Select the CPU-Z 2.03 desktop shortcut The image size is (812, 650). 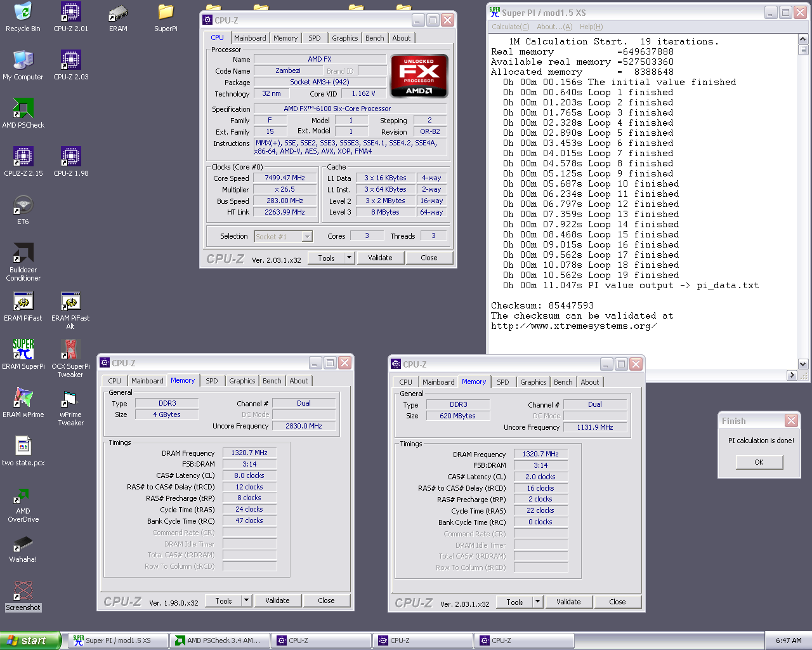(x=70, y=65)
